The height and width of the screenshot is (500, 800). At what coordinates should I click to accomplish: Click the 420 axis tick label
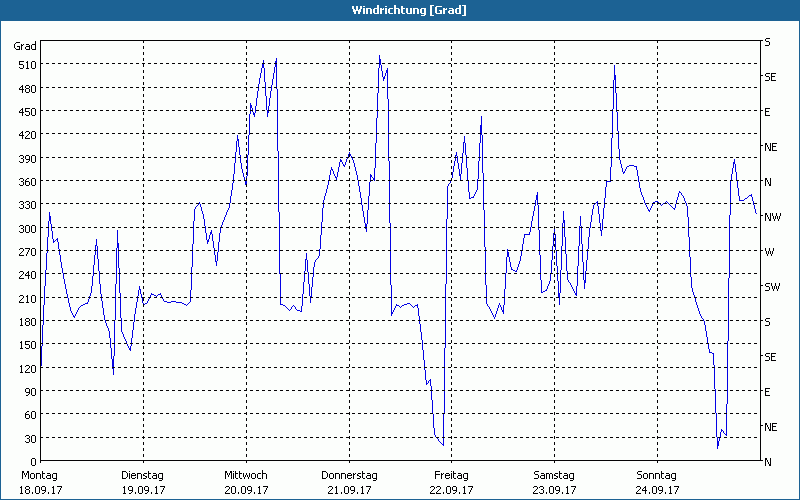(28, 135)
